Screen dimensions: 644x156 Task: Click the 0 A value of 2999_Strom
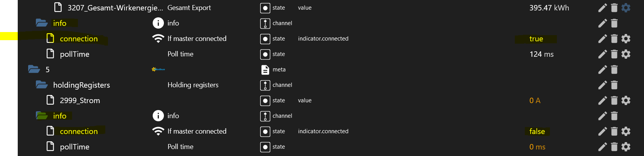click(x=535, y=100)
